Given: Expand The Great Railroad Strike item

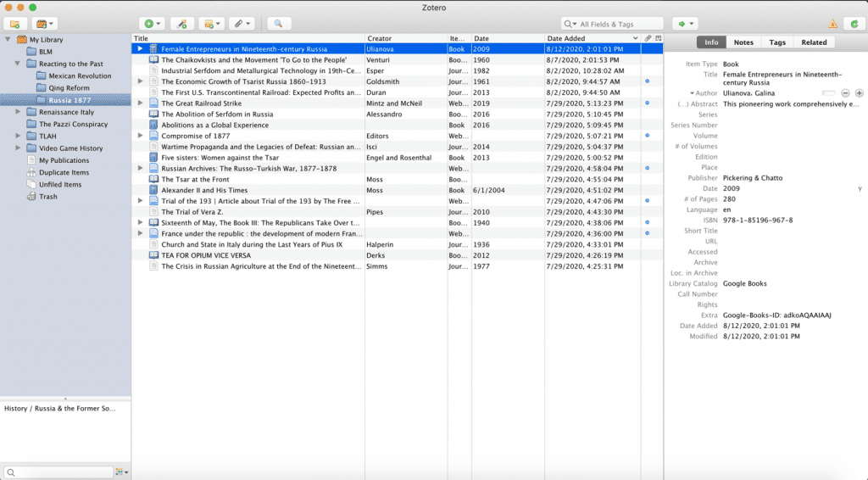Looking at the screenshot, I should coord(140,103).
